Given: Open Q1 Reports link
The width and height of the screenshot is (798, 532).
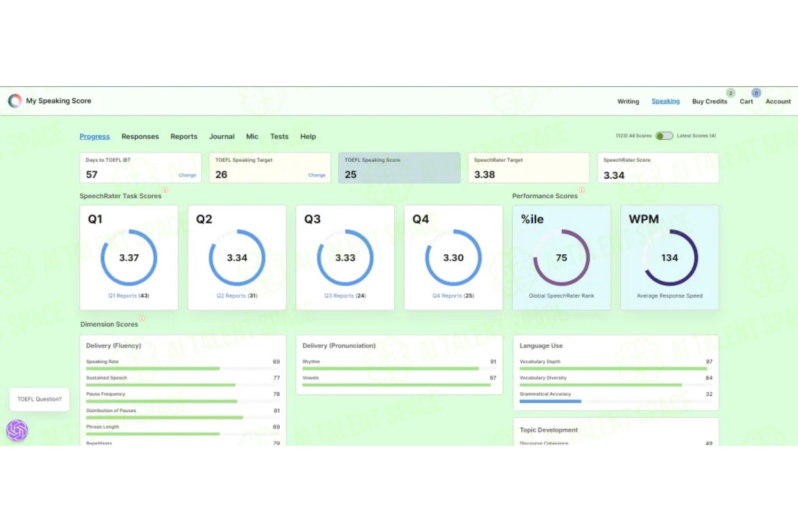Looking at the screenshot, I should (x=129, y=296).
